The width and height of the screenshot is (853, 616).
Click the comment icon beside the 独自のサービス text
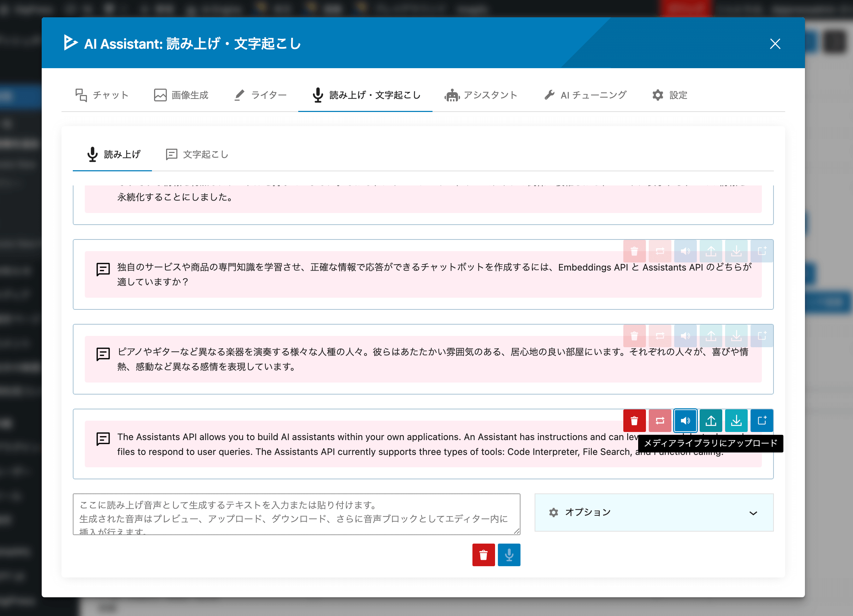click(103, 269)
